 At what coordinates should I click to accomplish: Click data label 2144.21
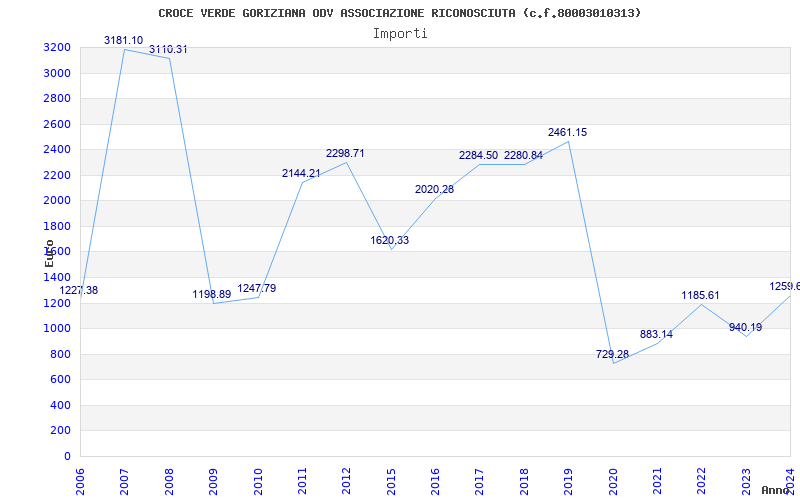point(301,173)
